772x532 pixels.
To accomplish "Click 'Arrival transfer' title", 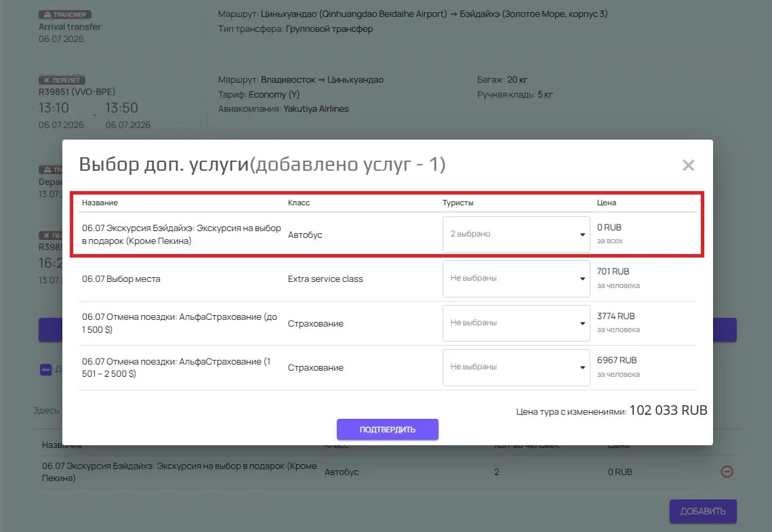I will (69, 26).
